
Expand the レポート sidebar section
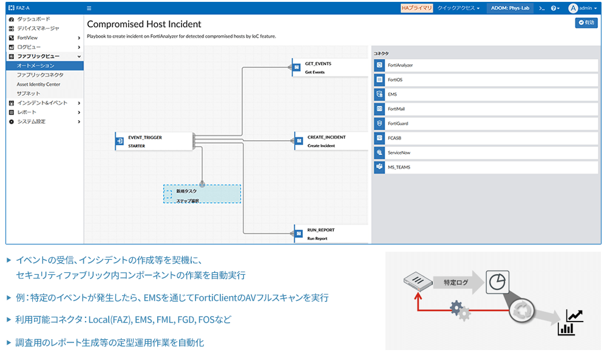coord(45,112)
